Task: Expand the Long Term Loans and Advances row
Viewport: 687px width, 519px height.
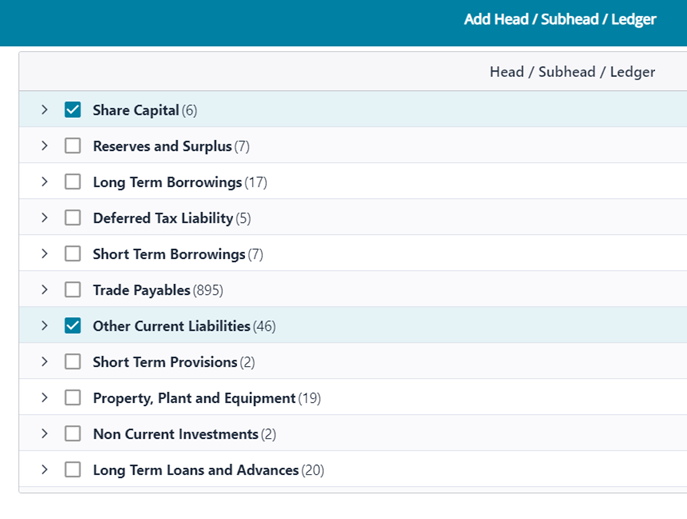Action: [45, 470]
